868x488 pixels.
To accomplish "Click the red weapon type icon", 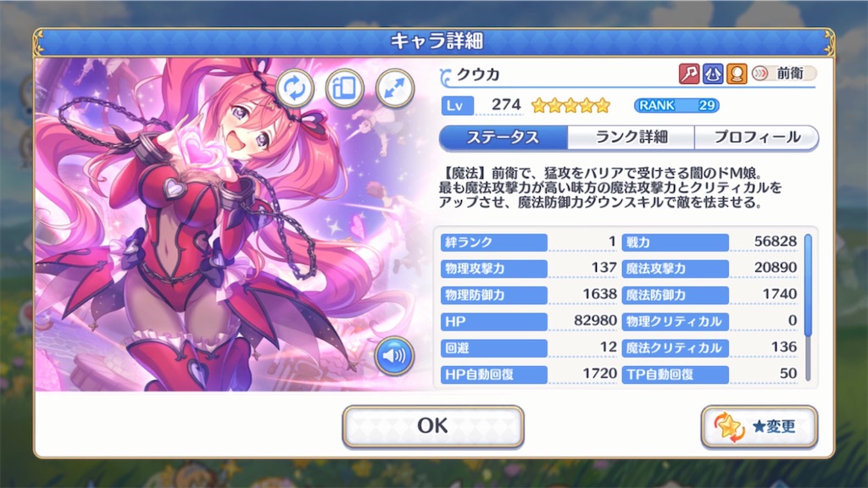I will tap(688, 74).
